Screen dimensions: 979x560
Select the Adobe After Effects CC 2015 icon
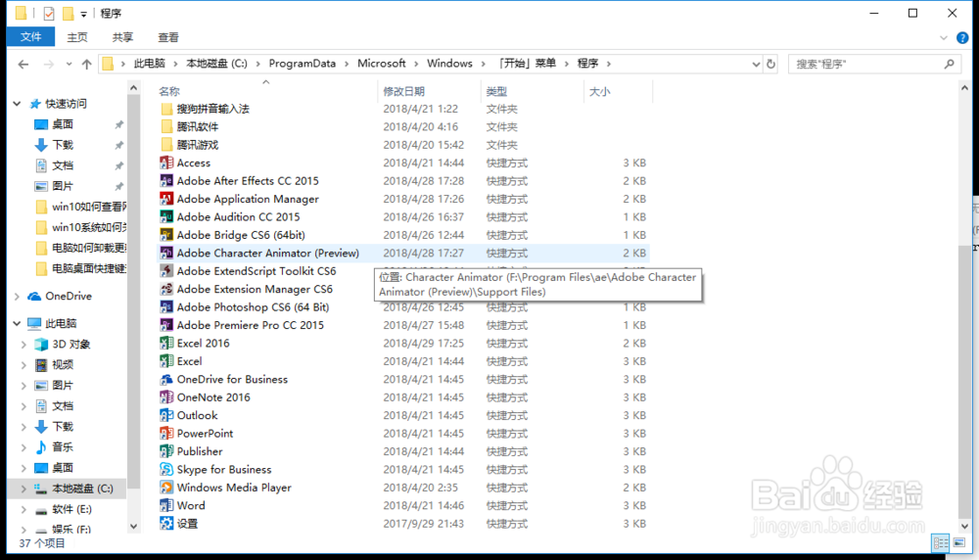click(166, 181)
